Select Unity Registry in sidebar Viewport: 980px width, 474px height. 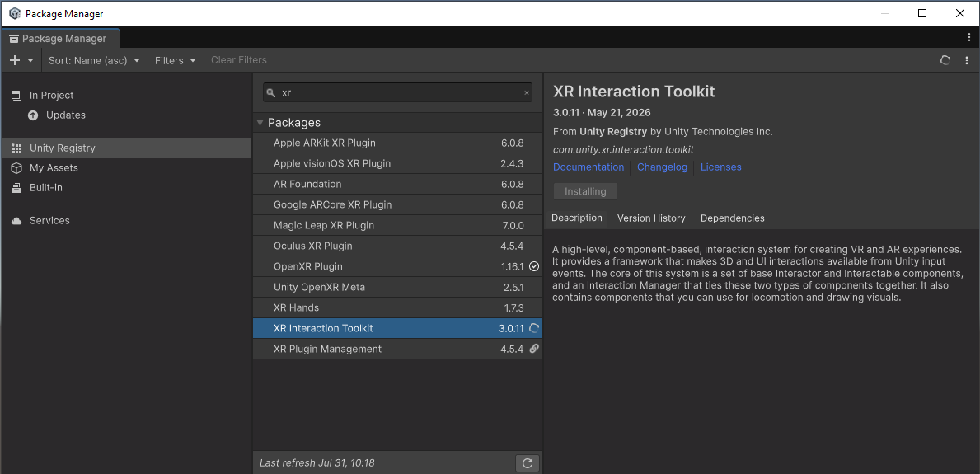(x=126, y=148)
